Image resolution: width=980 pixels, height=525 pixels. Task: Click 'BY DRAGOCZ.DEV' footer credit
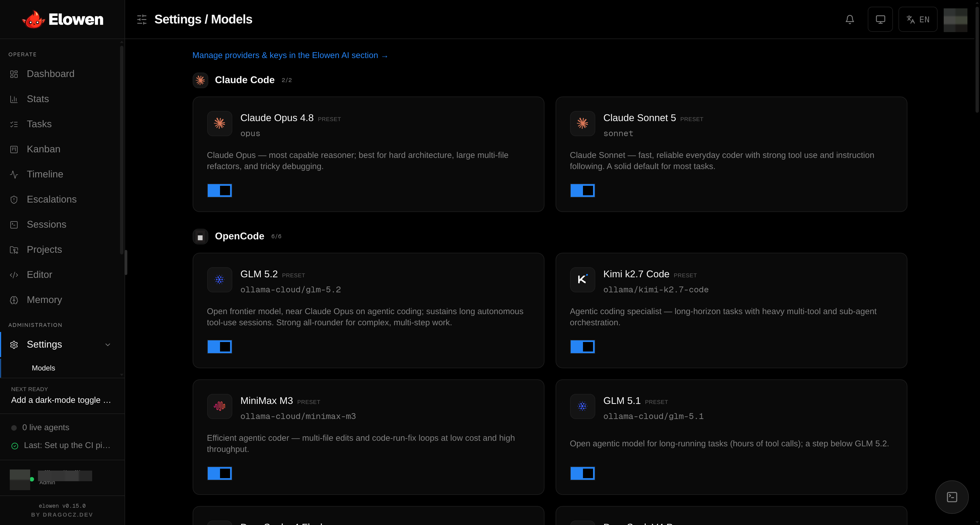pyautogui.click(x=62, y=515)
